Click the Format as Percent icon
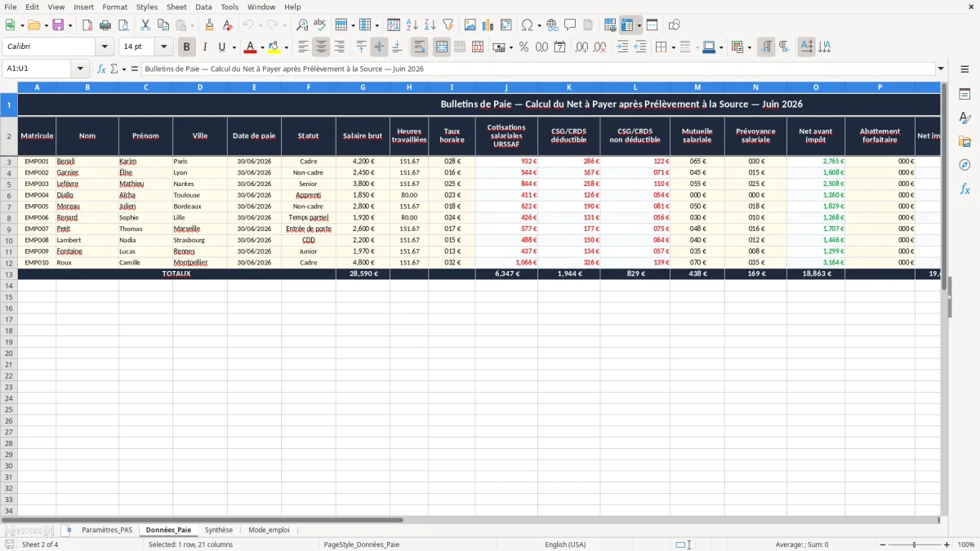This screenshot has width=980, height=551. pos(524,47)
